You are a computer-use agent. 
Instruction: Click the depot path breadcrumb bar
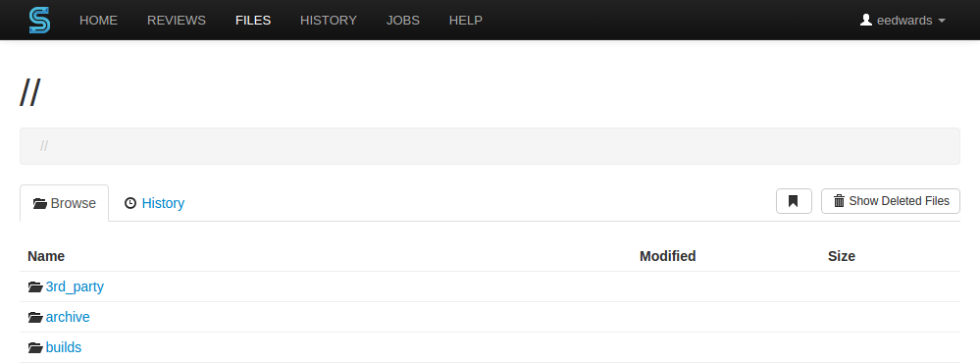[490, 146]
